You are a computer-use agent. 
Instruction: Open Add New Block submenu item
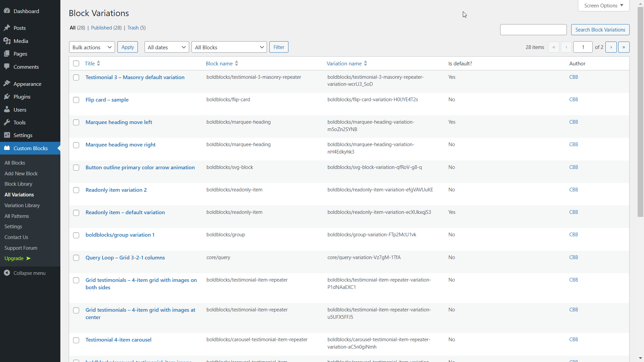click(21, 174)
